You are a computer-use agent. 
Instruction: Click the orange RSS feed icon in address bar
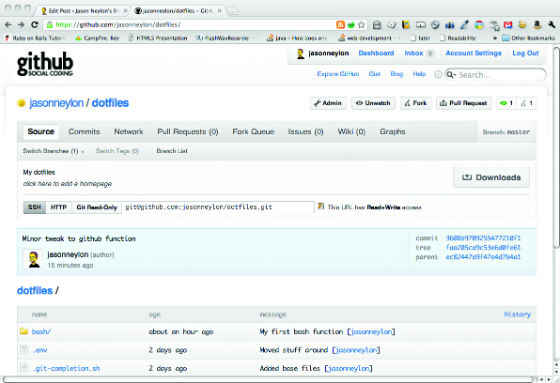340,25
